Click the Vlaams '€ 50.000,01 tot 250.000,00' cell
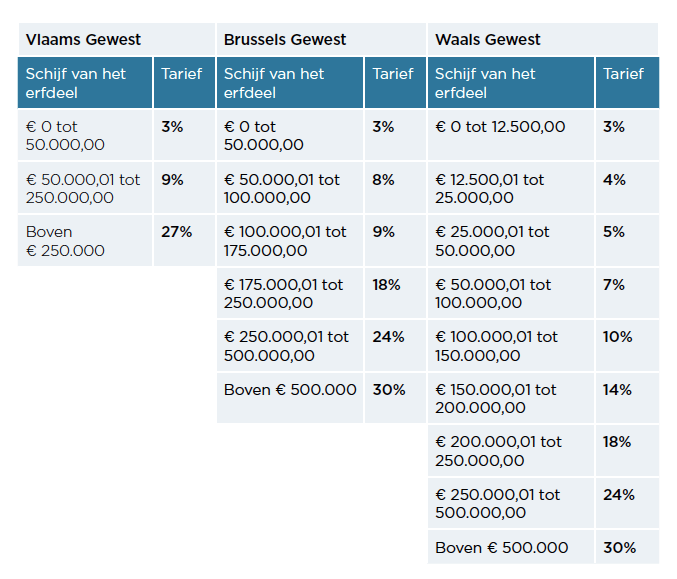This screenshot has height=579, width=677. 83,189
